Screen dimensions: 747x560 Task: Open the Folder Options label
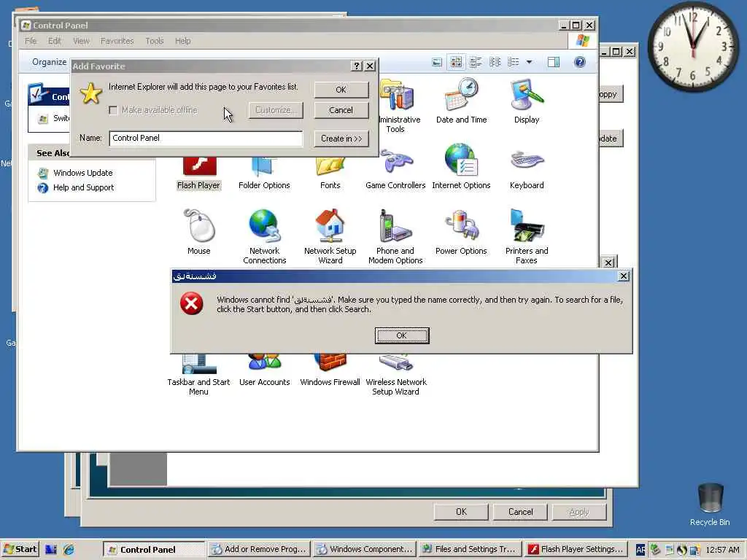tap(264, 185)
